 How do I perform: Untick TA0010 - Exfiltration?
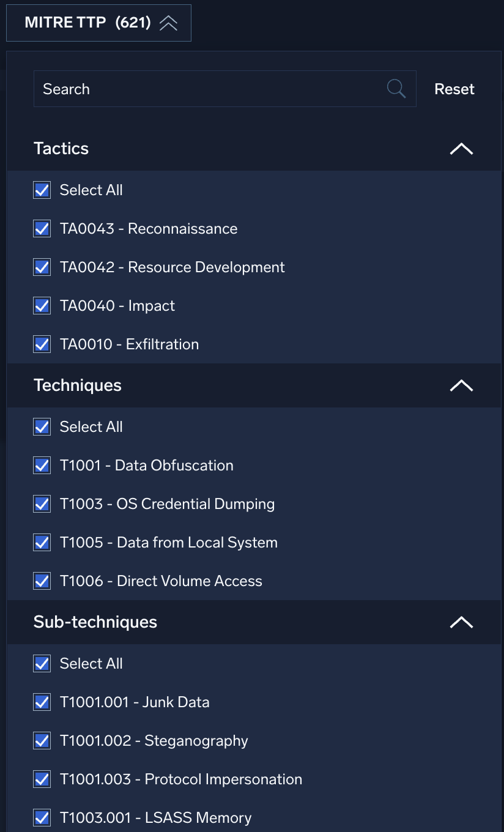42,344
